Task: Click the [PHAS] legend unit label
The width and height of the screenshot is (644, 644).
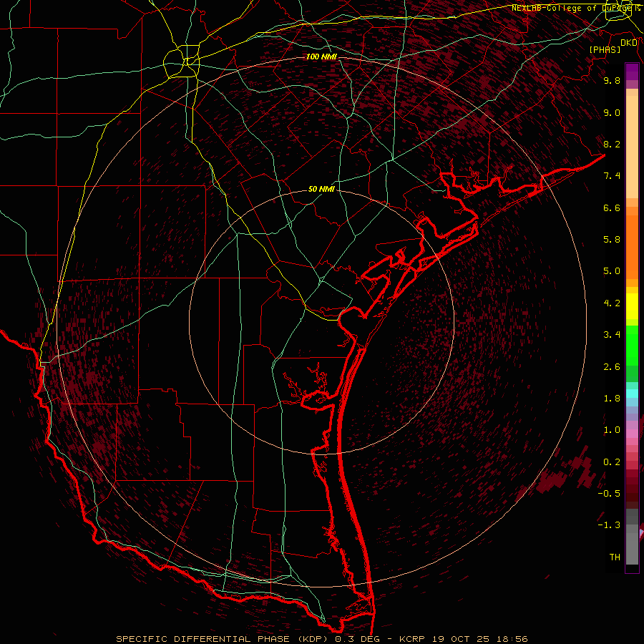Action: coord(605,49)
